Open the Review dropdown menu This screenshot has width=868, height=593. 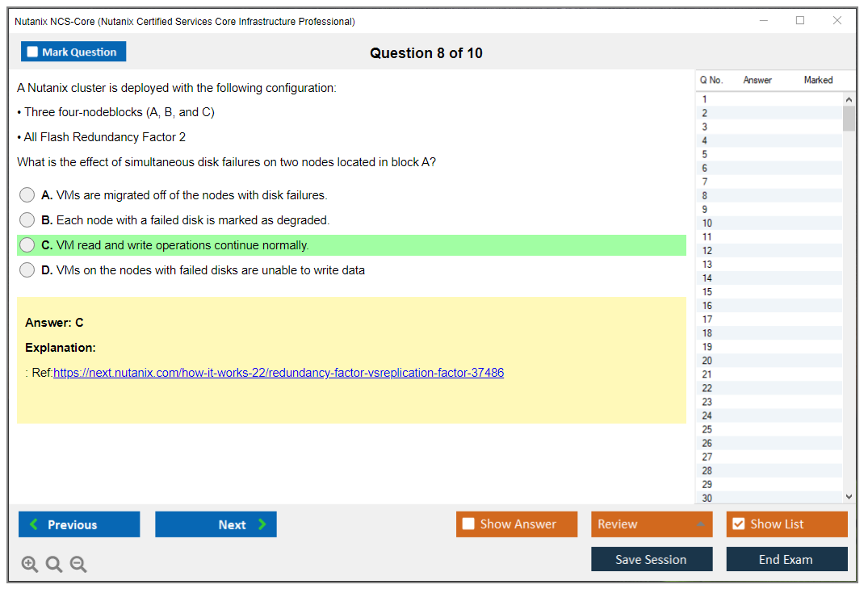(x=651, y=524)
